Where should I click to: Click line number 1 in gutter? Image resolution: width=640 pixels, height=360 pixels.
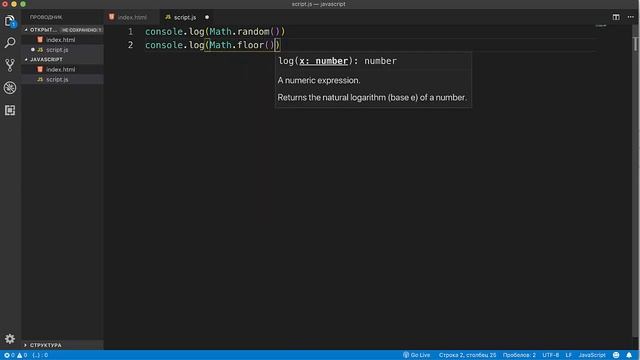130,31
